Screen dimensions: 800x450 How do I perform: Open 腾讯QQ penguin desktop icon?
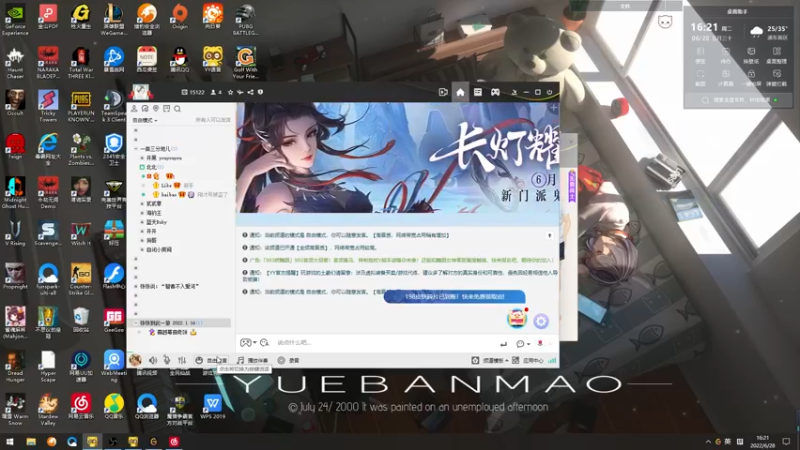(180, 59)
